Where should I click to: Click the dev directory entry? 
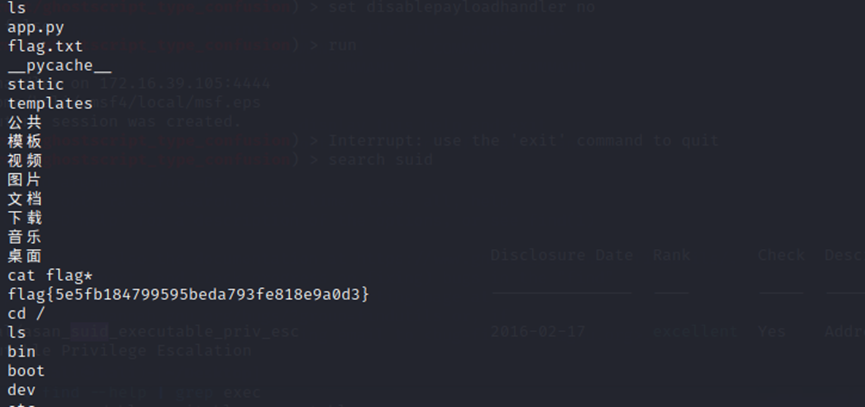[x=22, y=390]
